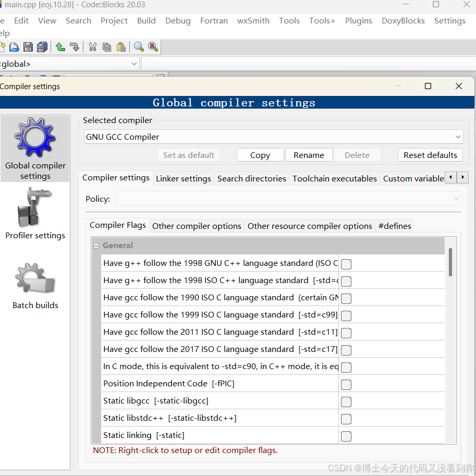Enable 1998 ISO C++ language standard checkbox
Screen dimensions: 476x476
346,282
